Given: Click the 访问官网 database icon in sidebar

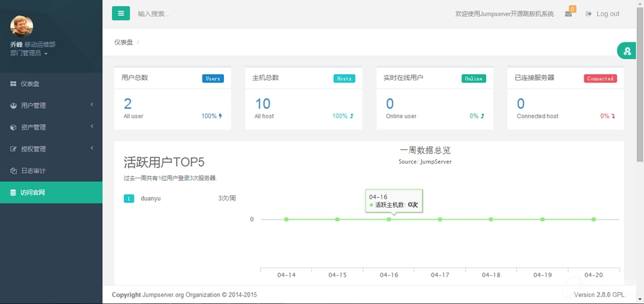Looking at the screenshot, I should (13, 193).
